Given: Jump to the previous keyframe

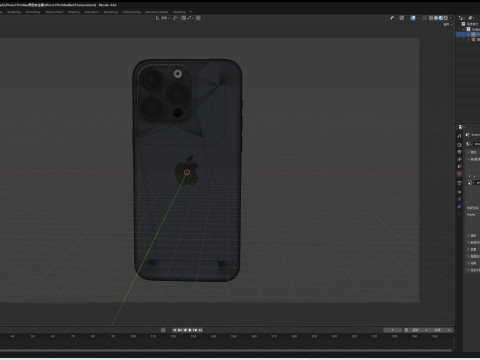Looking at the screenshot, I should coord(180,330).
